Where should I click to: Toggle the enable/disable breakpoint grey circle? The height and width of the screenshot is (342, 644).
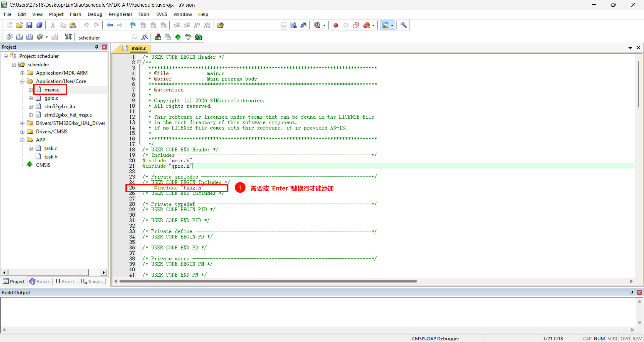346,25
